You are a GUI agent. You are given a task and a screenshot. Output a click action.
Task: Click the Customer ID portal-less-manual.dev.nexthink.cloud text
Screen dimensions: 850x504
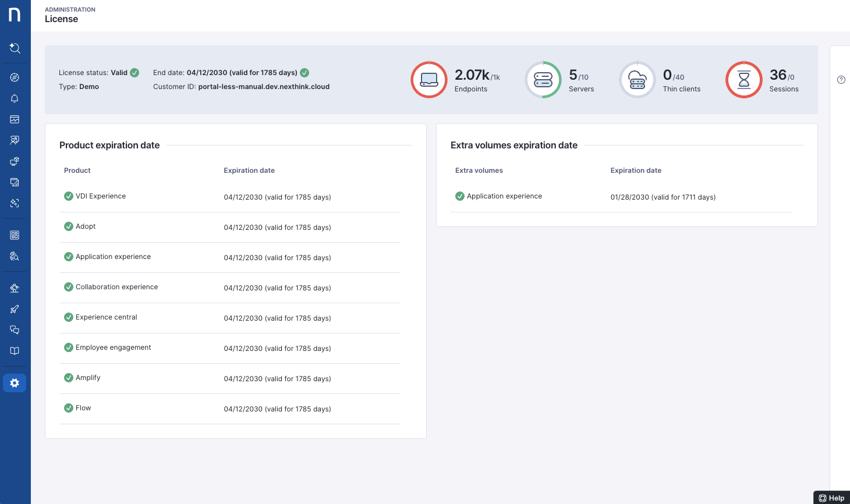tap(264, 87)
